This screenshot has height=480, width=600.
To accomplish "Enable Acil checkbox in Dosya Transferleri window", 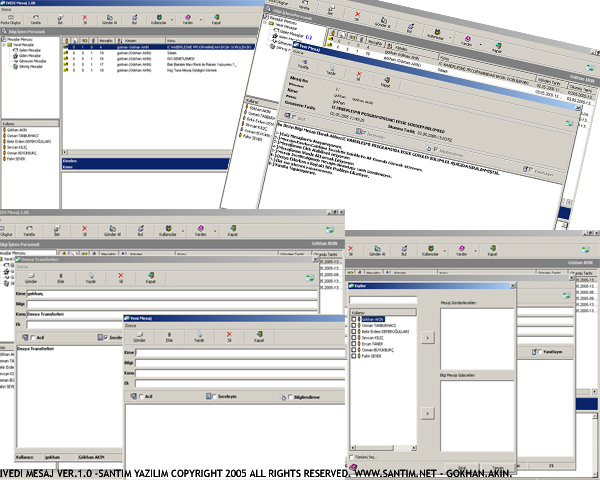I will click(x=32, y=337).
